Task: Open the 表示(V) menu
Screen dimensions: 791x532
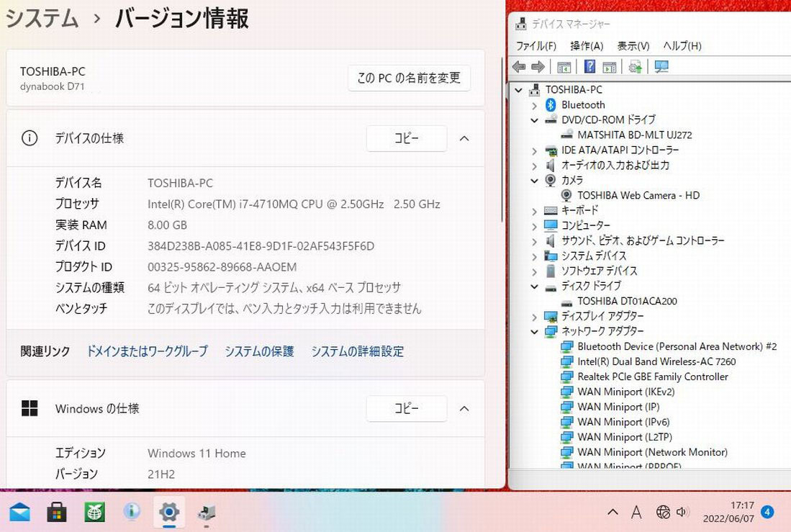Action: point(633,46)
